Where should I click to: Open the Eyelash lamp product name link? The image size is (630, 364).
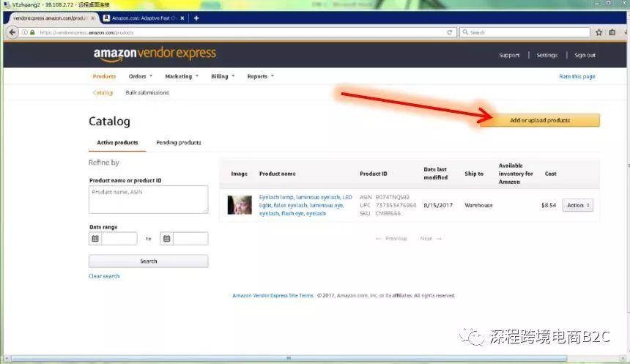pyautogui.click(x=305, y=205)
